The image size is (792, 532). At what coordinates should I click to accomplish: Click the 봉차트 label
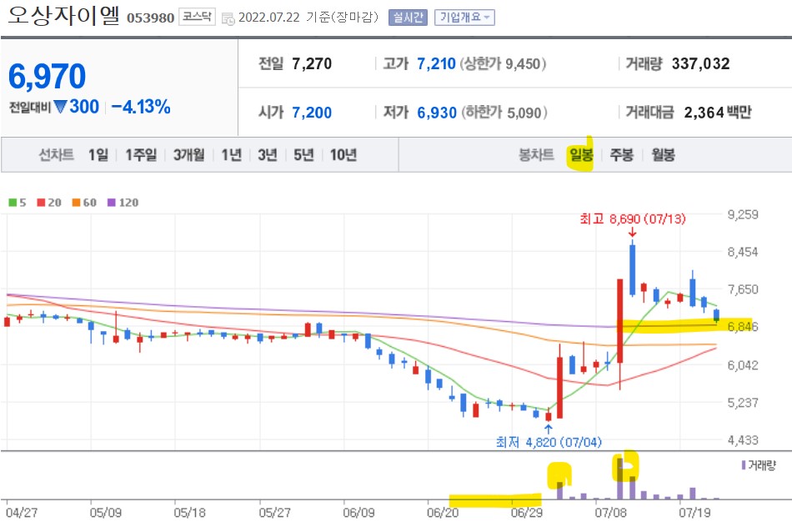[536, 154]
